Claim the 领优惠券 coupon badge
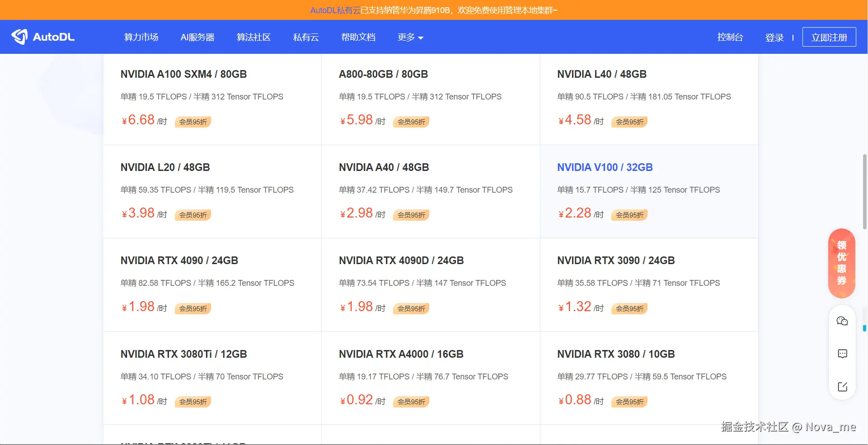Screen dimensions: 868x445 pyautogui.click(x=842, y=263)
